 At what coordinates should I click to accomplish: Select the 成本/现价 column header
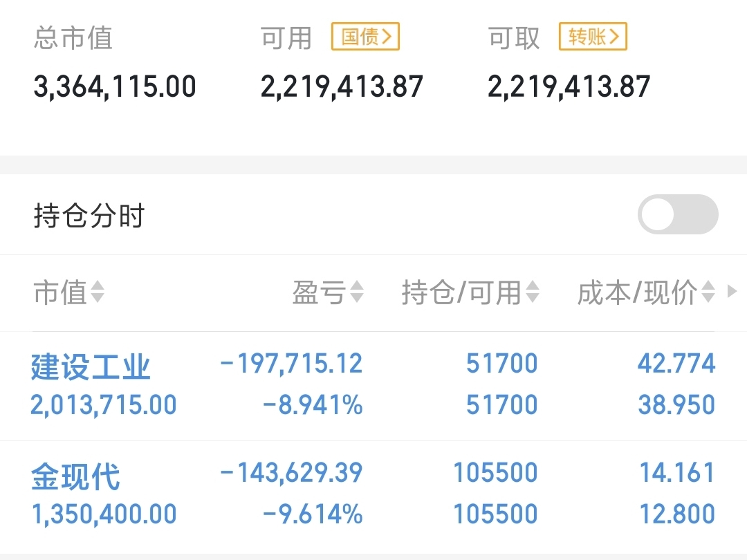637,292
